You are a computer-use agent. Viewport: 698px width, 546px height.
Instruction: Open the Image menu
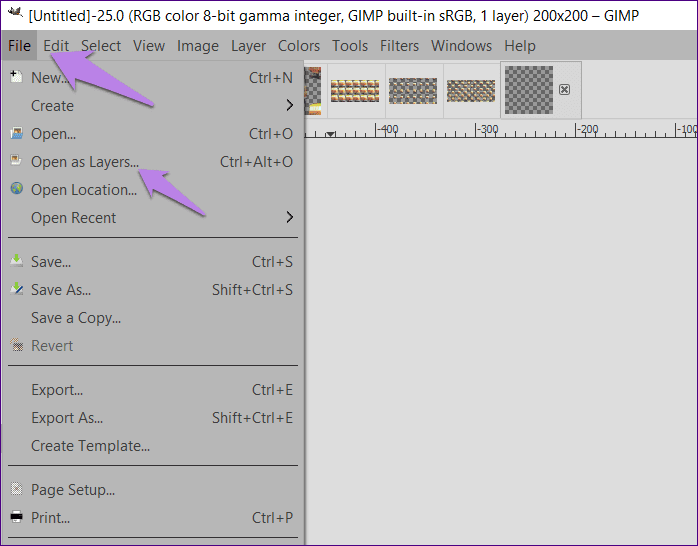tap(198, 45)
